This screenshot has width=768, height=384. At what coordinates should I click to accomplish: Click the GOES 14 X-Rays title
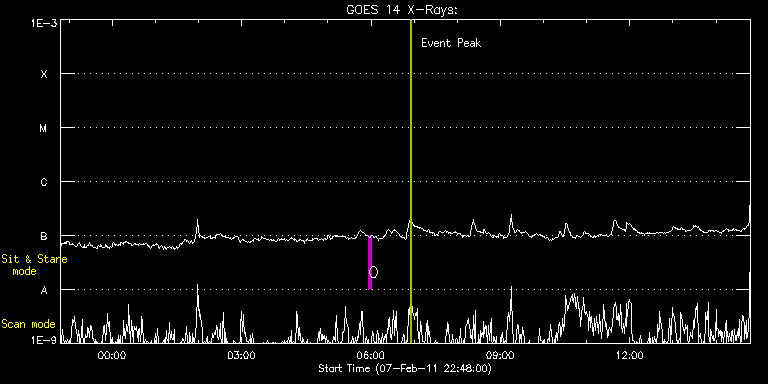click(x=402, y=10)
